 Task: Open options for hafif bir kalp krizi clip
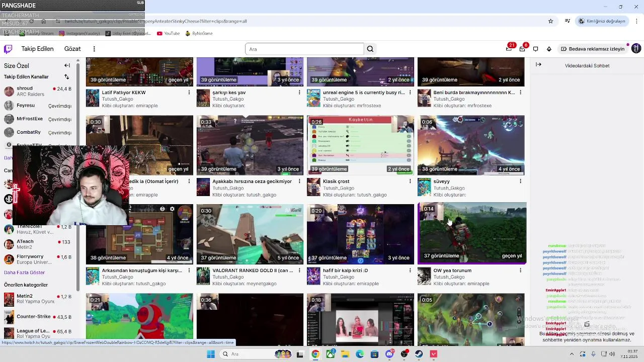[410, 270]
